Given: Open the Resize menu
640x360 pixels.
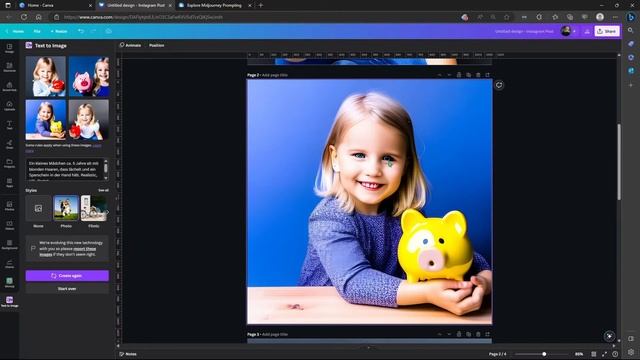Looking at the screenshot, I should coord(59,31).
